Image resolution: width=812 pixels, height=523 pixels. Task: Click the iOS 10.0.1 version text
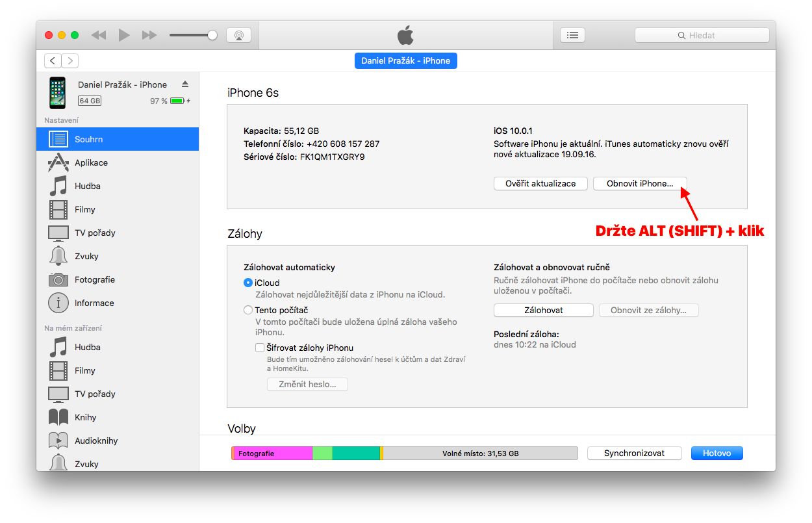point(513,131)
